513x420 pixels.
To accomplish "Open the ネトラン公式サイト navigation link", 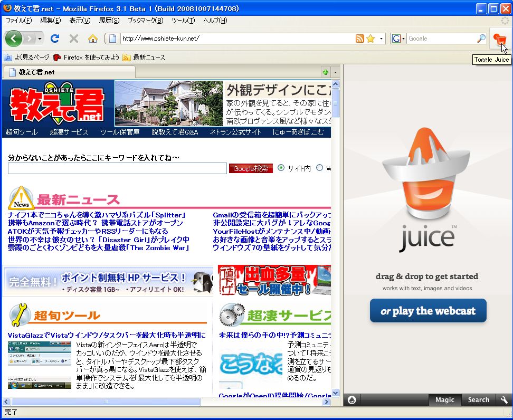I will click(x=235, y=132).
